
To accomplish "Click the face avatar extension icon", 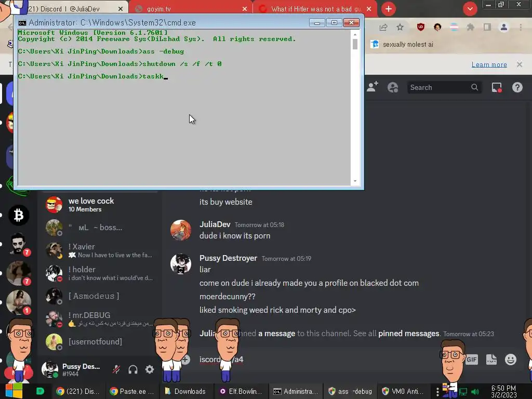I will 437,27.
